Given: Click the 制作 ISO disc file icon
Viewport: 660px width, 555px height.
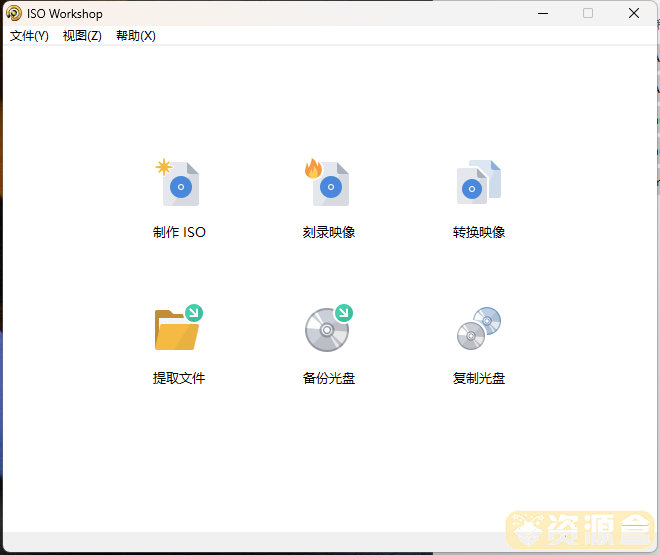Looking at the screenshot, I should [178, 183].
